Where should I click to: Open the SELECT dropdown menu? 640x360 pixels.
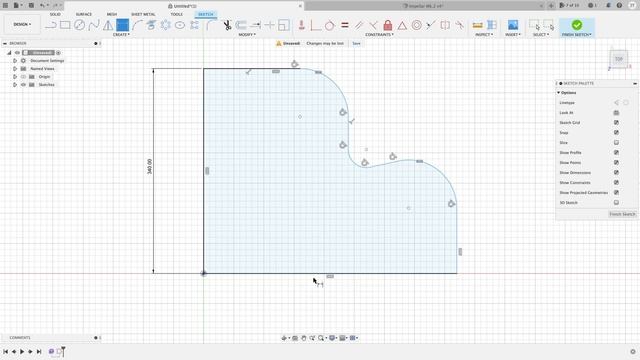pyautogui.click(x=541, y=35)
